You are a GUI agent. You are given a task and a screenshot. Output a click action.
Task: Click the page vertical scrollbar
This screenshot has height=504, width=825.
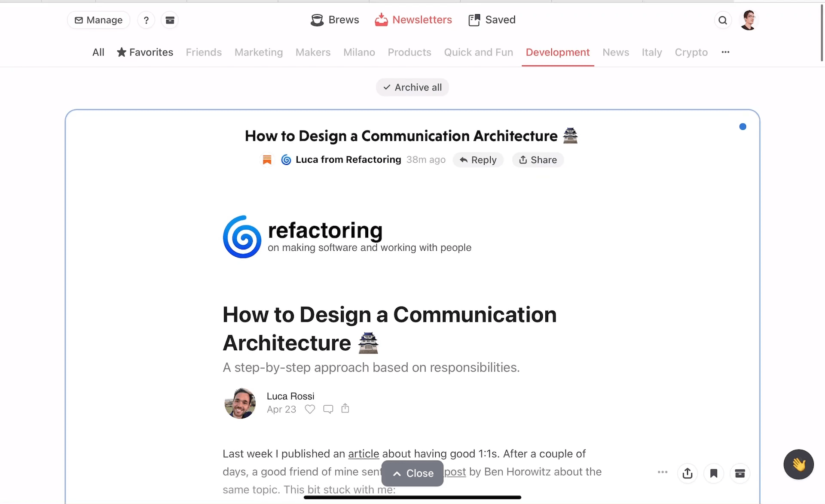coord(822,33)
